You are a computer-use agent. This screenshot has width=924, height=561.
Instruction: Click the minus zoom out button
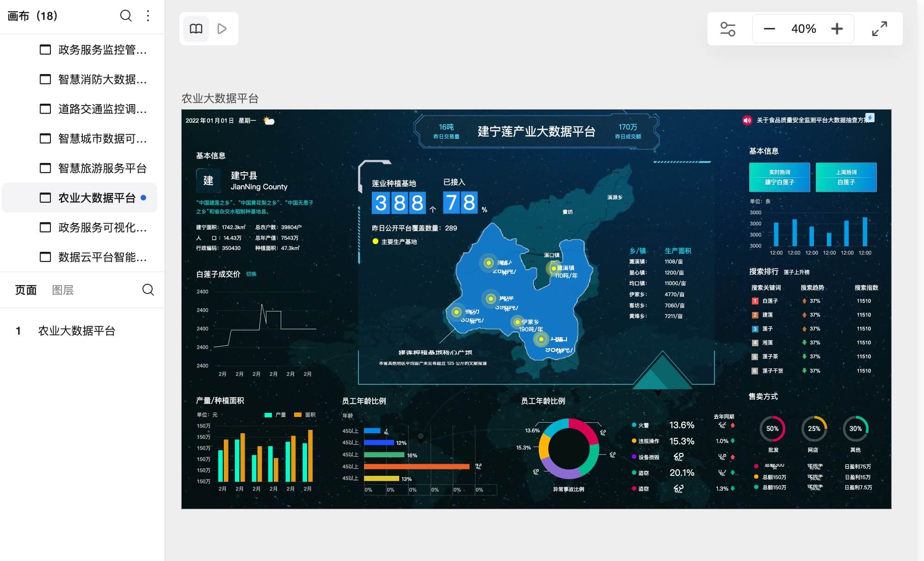[x=769, y=29]
